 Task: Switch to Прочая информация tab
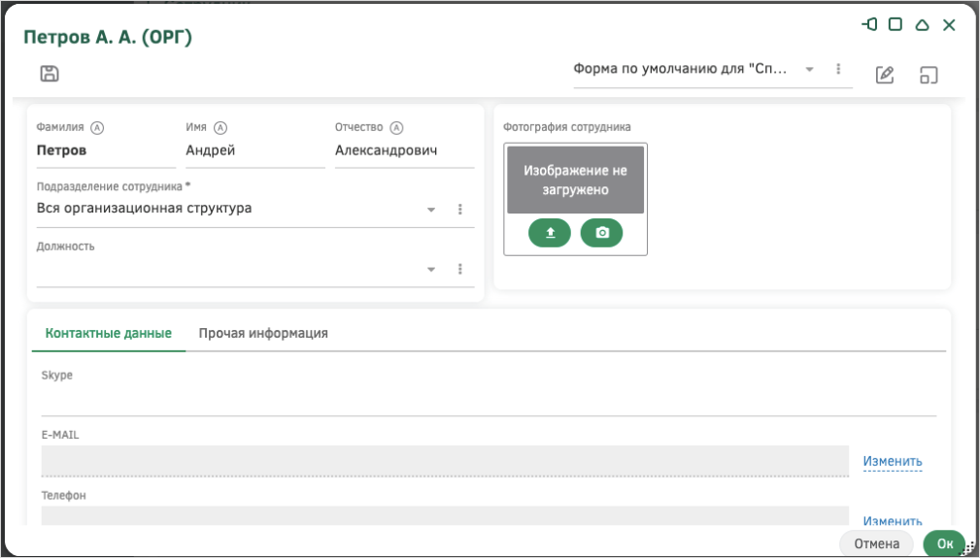coord(263,333)
